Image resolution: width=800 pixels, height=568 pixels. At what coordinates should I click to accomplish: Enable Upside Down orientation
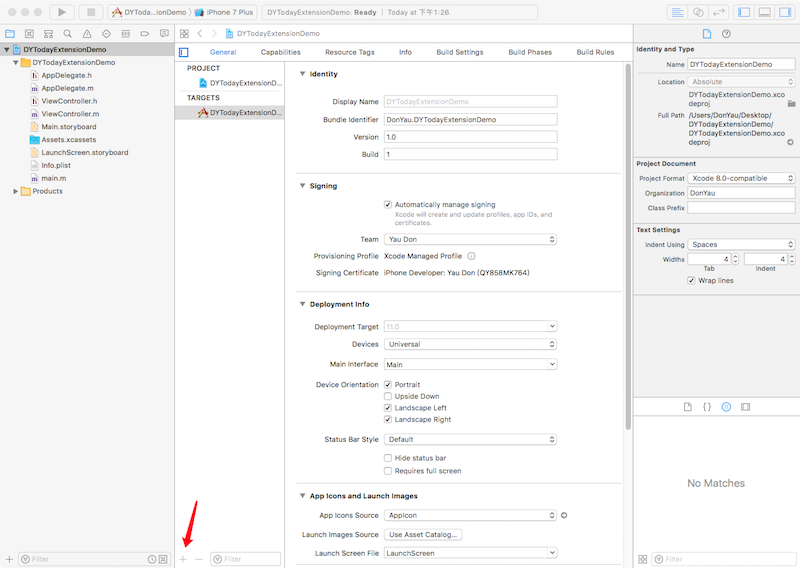pos(388,397)
